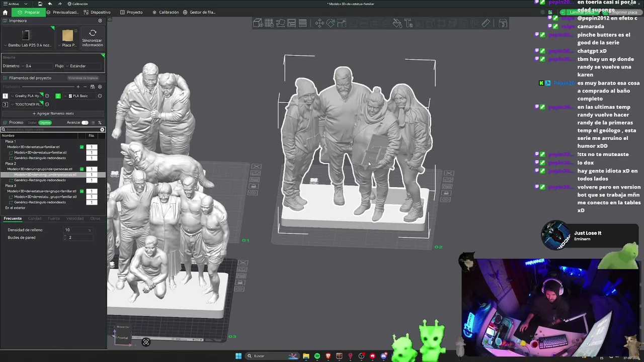Click Agregar filamento mixto button
Viewport: 644px width, 362px height.
coord(53,114)
